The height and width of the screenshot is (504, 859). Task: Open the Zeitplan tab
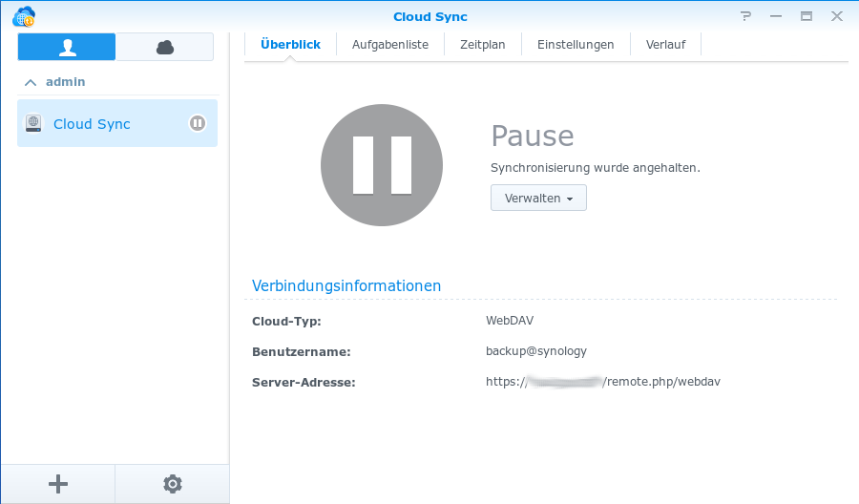pyautogui.click(x=483, y=44)
